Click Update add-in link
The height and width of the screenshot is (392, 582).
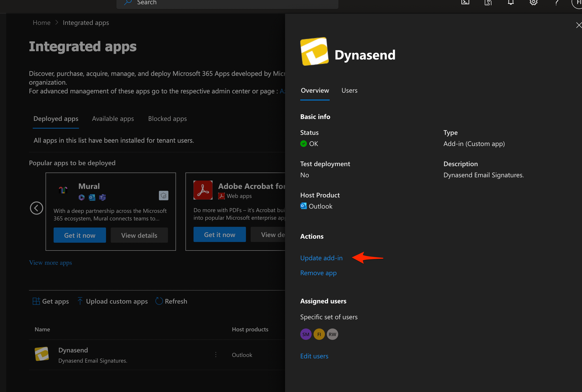point(321,258)
